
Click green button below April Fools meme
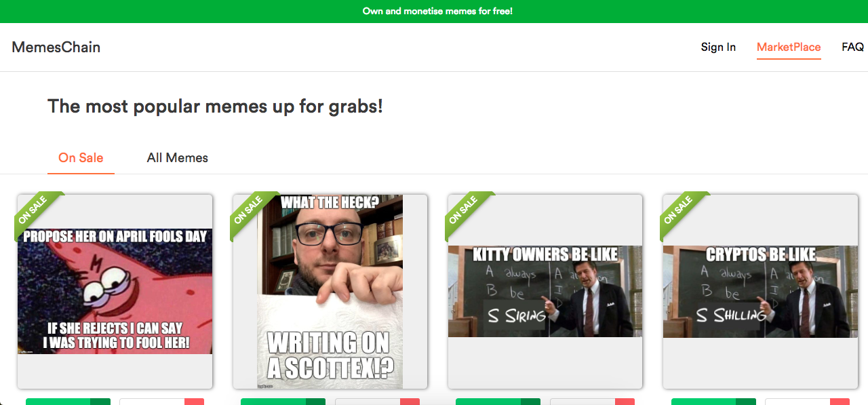(68, 402)
